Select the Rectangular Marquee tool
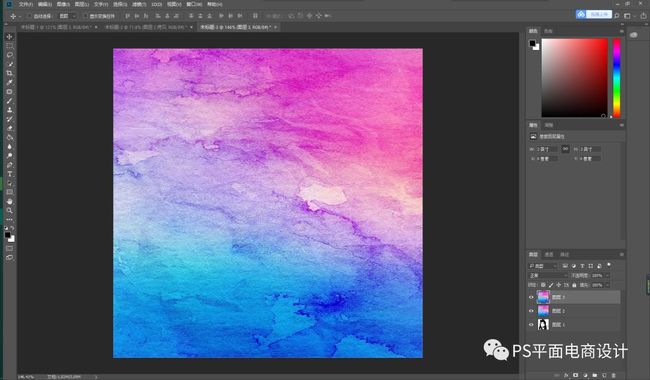 10,46
